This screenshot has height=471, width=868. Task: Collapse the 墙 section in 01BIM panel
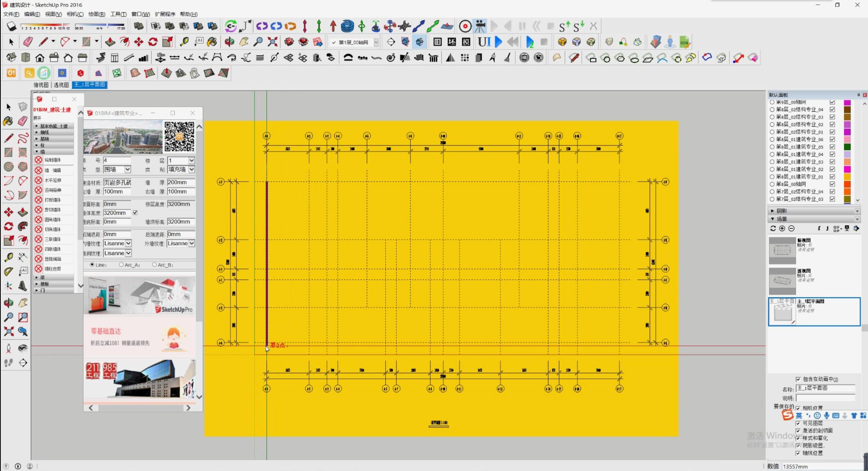tap(54, 152)
